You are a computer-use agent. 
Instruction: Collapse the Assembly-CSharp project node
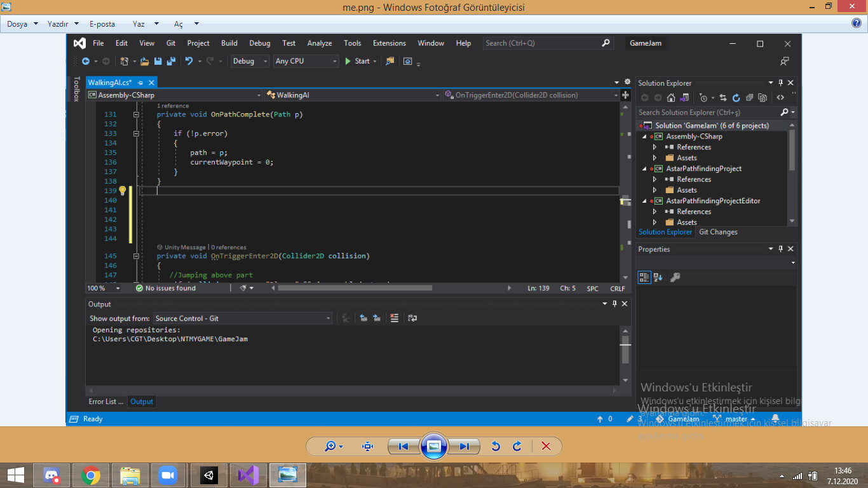point(644,136)
